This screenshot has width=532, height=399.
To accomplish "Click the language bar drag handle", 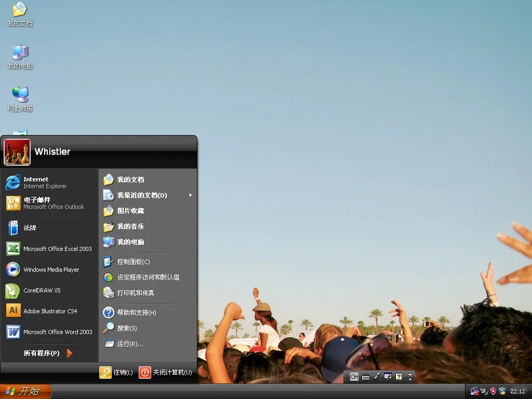I will (x=345, y=377).
